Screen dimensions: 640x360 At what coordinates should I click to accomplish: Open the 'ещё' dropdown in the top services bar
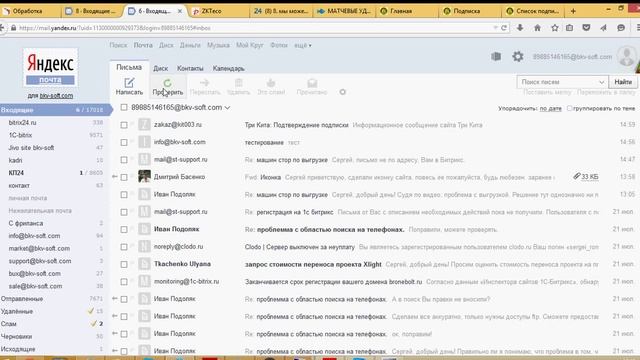click(x=303, y=45)
